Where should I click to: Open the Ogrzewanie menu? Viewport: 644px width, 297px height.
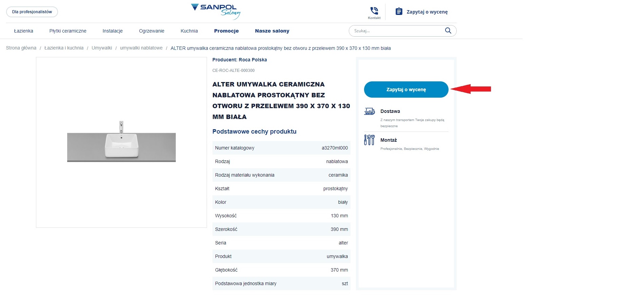click(152, 31)
